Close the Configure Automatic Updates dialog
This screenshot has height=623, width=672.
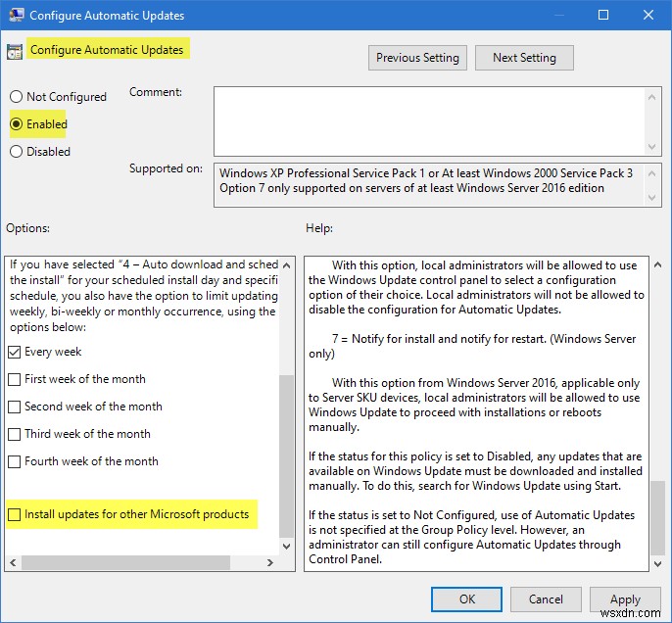pyautogui.click(x=648, y=15)
